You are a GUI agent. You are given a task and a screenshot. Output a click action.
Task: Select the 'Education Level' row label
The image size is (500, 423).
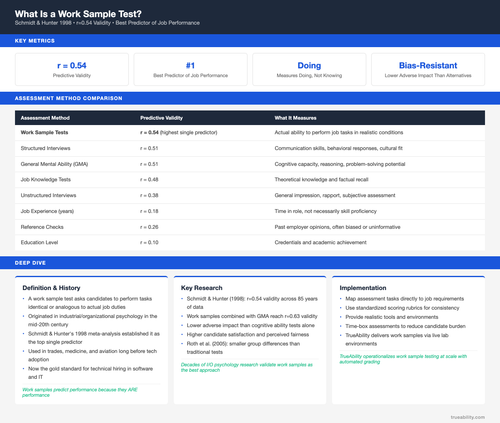39,243
